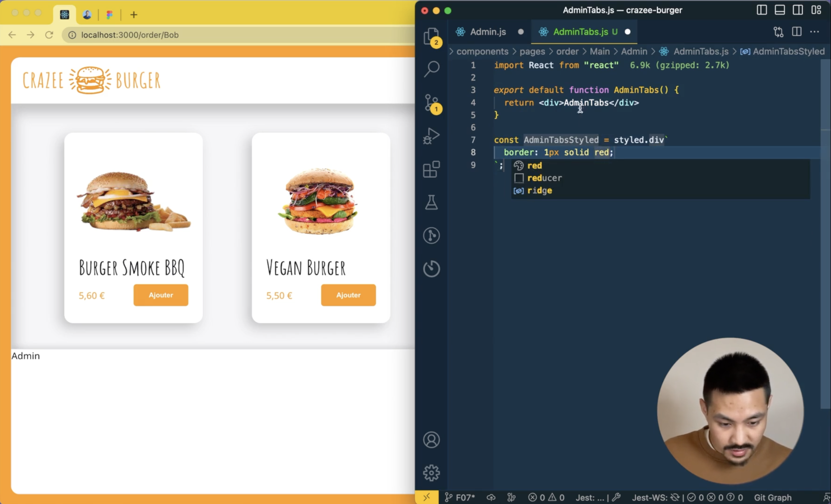Viewport: 831px width, 504px height.
Task: Click Ajouter button for Vegan Burger
Action: [348, 295]
